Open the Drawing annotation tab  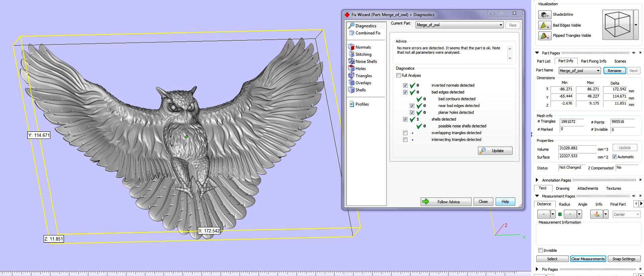click(562, 188)
